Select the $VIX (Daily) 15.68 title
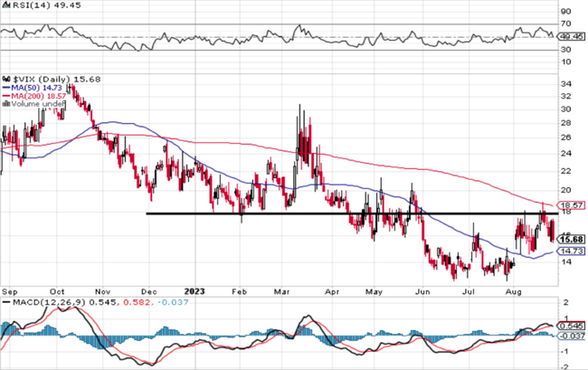This screenshot has width=588, height=370. click(x=56, y=80)
